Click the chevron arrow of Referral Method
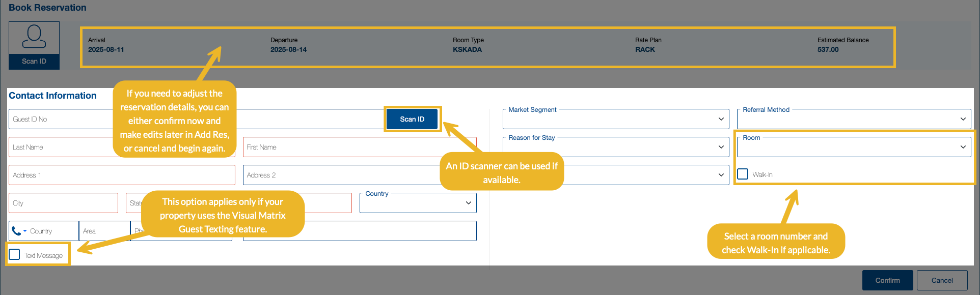Screen dimensions: 980x295 (963, 119)
